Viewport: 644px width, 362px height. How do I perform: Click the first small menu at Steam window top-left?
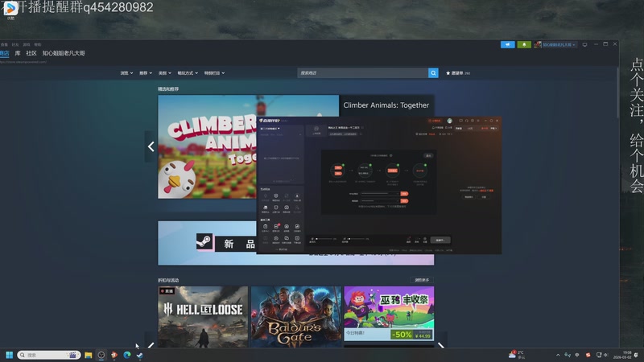(4, 44)
